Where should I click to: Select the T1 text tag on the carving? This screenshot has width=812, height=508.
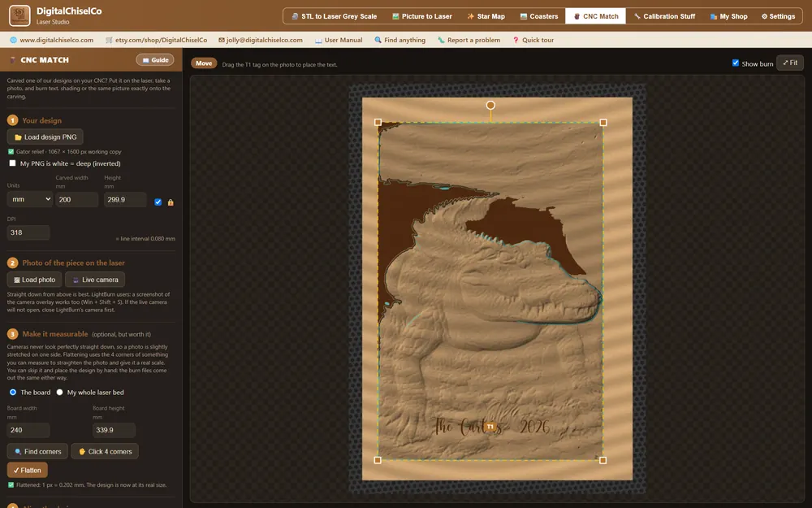[490, 428]
